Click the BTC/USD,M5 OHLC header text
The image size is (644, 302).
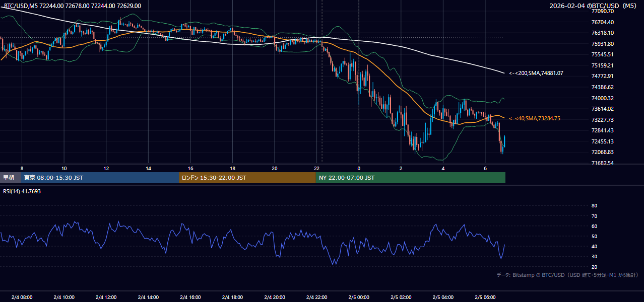click(73, 6)
